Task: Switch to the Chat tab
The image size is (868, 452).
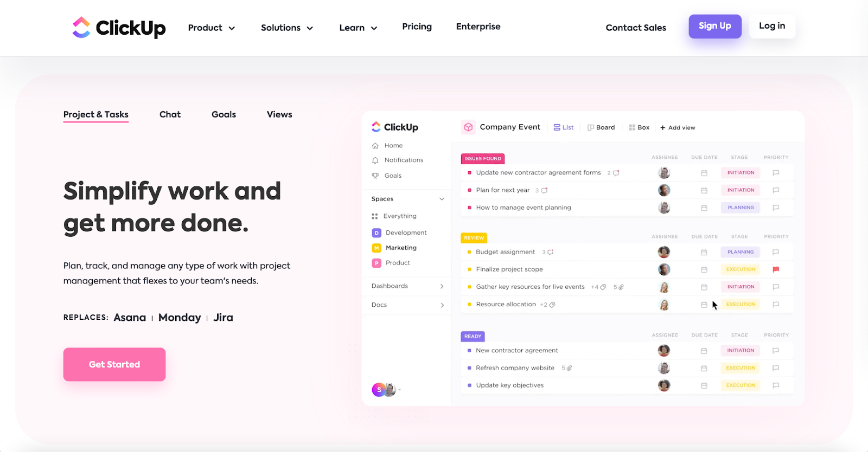Action: tap(170, 114)
